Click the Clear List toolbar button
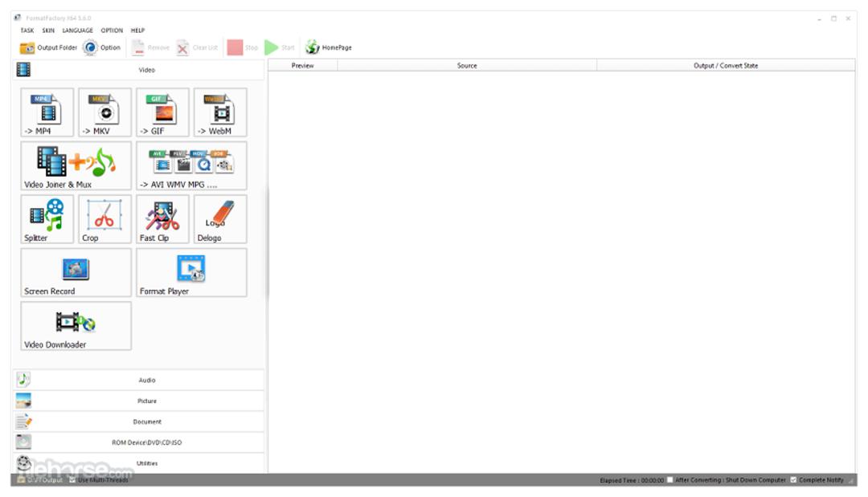Image resolution: width=868 pixels, height=497 pixels. click(197, 47)
